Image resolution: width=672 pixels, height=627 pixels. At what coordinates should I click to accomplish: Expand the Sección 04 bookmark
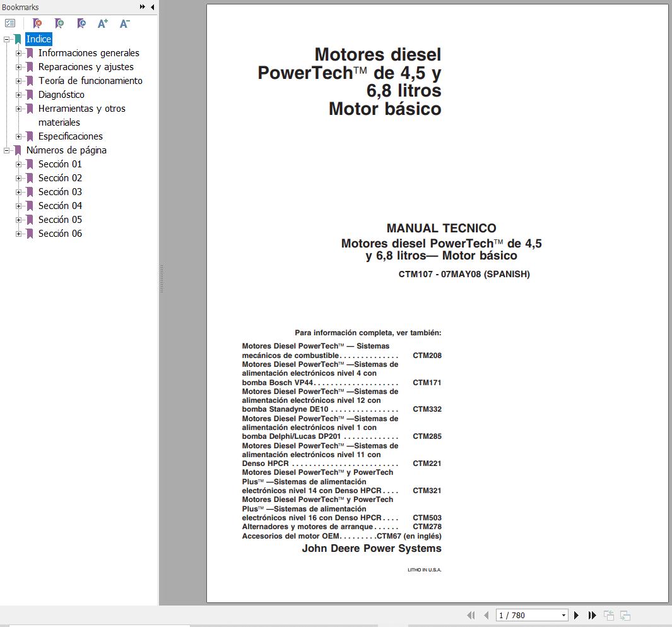pyautogui.click(x=18, y=206)
